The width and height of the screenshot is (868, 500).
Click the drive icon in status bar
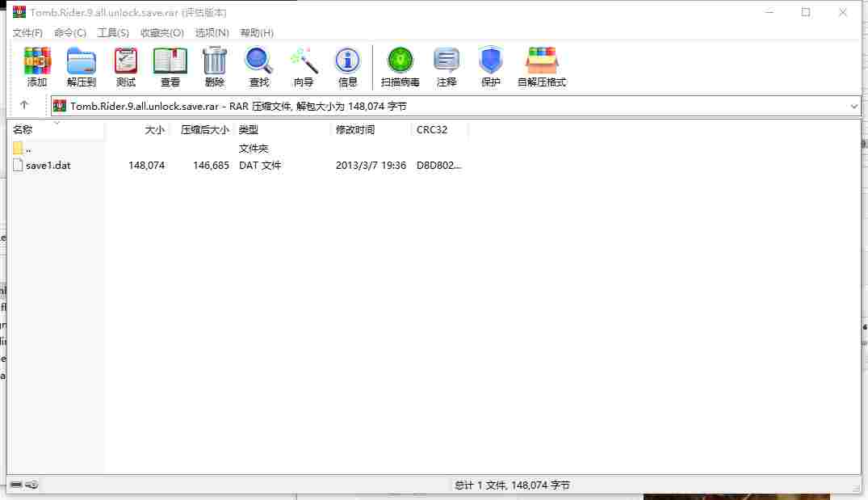16,485
